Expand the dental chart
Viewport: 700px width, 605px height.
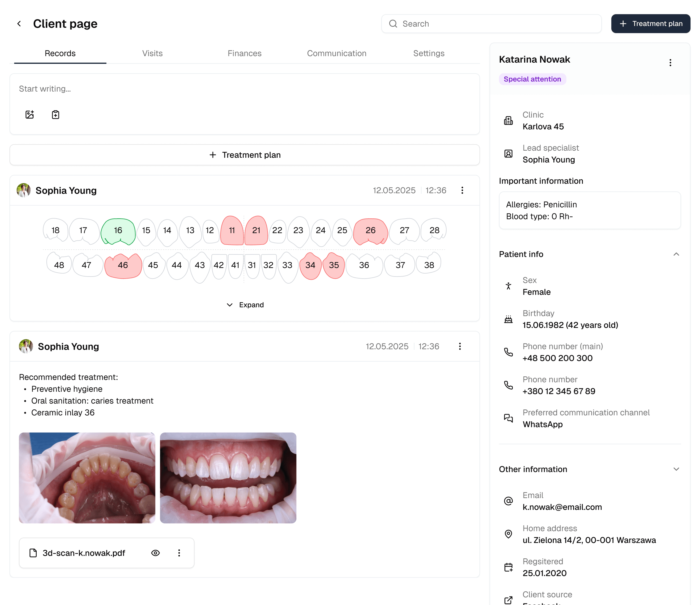click(x=245, y=305)
